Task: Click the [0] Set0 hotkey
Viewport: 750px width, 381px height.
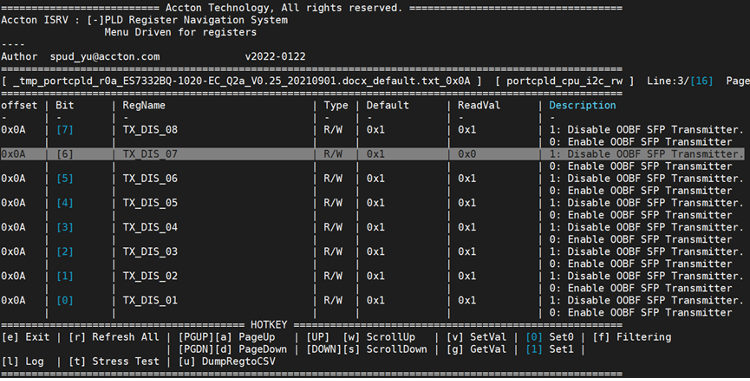Action: (x=550, y=337)
